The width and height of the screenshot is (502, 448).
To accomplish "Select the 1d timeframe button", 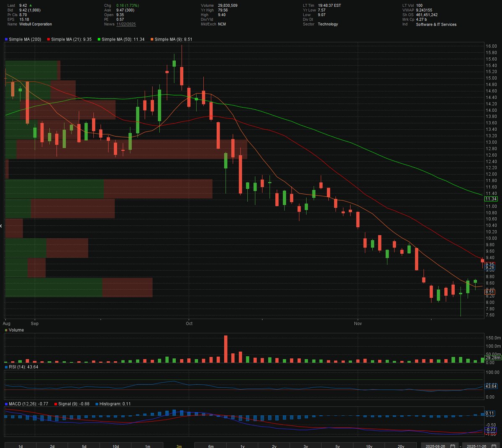I will pos(20,445).
